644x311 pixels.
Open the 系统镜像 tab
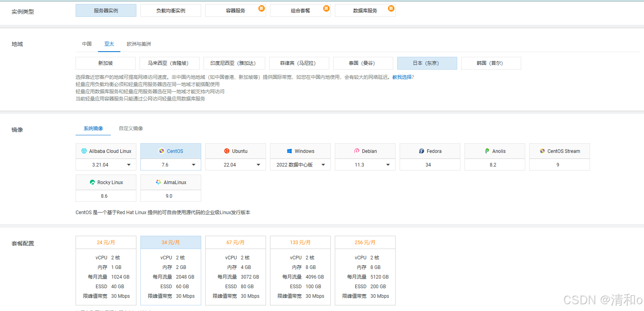(93, 128)
